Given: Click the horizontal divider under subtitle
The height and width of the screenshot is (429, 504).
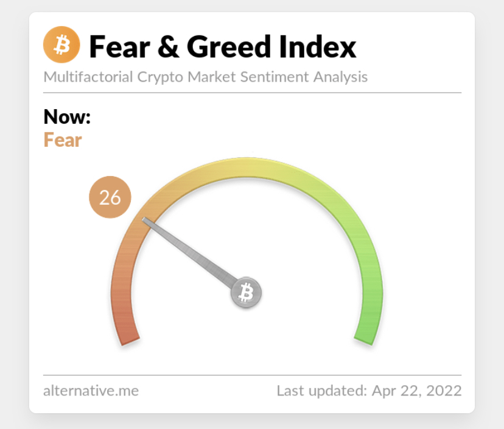Looking at the screenshot, I should (x=253, y=93).
